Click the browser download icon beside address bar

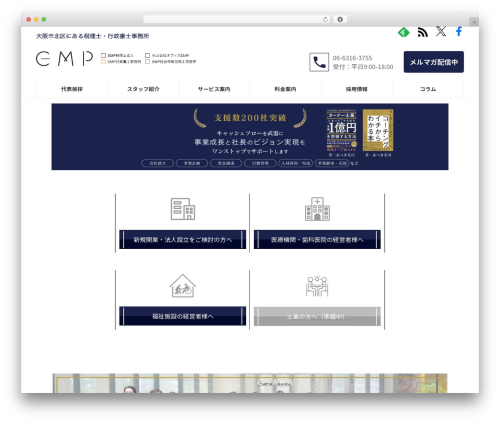click(x=340, y=19)
